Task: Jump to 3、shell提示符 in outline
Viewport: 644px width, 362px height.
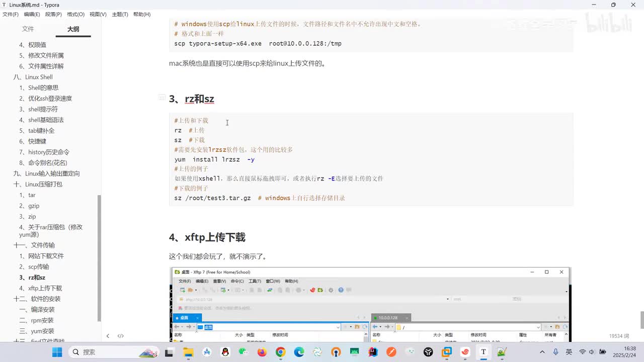Action: 38,109
